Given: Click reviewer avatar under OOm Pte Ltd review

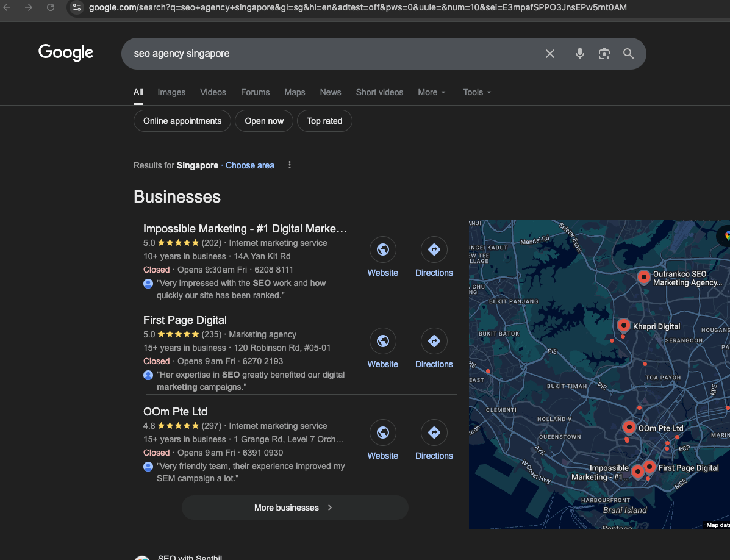Looking at the screenshot, I should [x=148, y=467].
